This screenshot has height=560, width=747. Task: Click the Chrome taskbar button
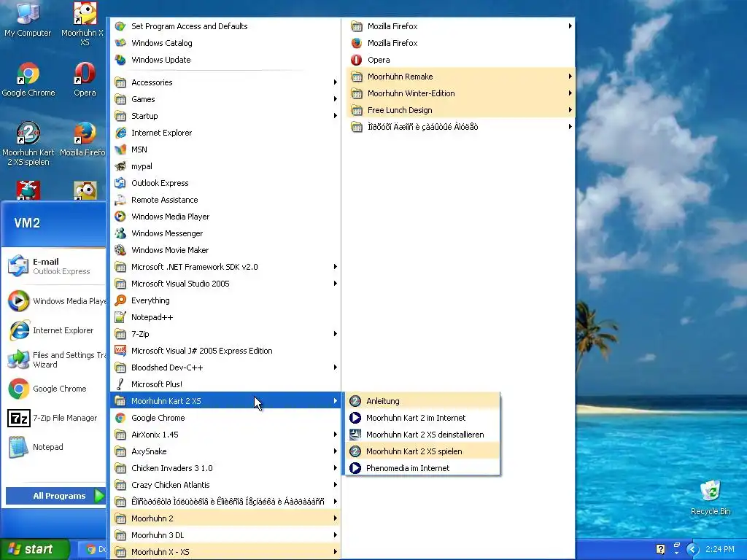(93, 549)
